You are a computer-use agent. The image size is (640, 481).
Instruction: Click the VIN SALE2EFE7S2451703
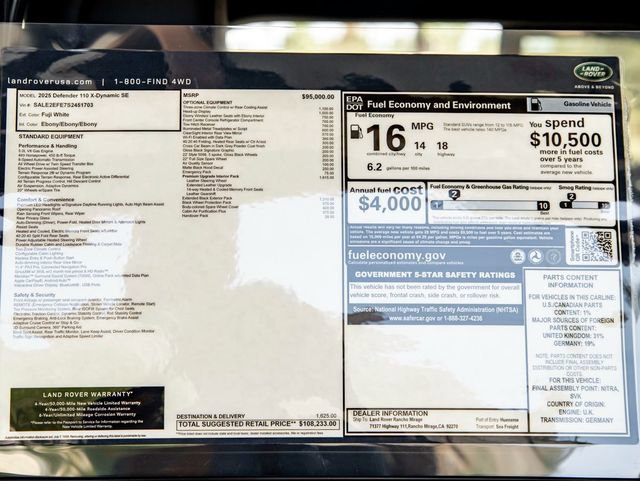[x=63, y=105]
